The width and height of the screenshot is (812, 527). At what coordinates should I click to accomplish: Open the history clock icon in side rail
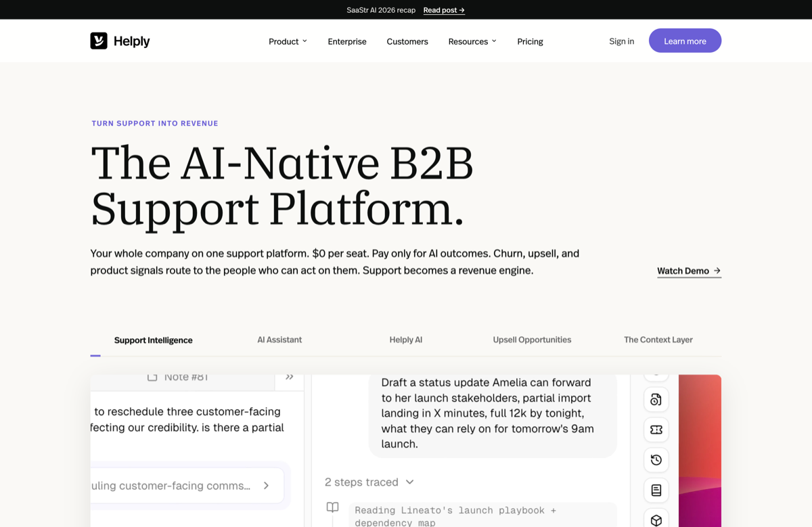tap(656, 460)
